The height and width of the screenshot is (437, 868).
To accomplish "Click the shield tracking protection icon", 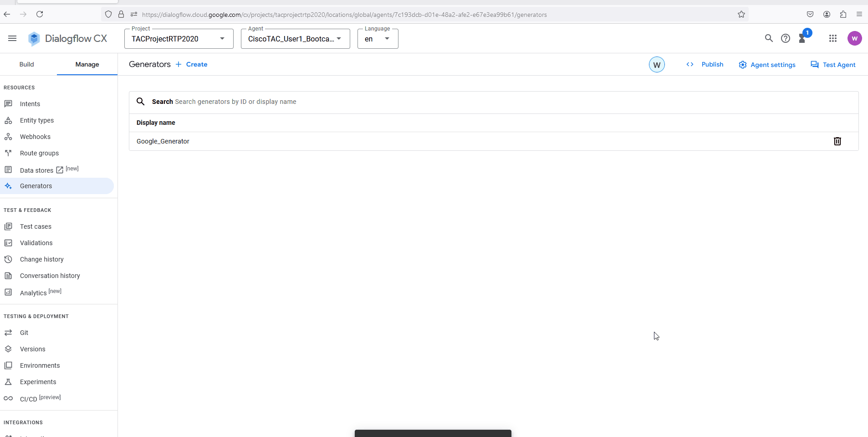I will coord(108,14).
